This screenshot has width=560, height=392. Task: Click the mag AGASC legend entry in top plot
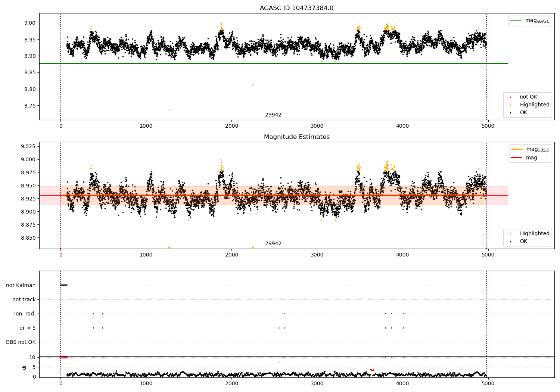530,21
